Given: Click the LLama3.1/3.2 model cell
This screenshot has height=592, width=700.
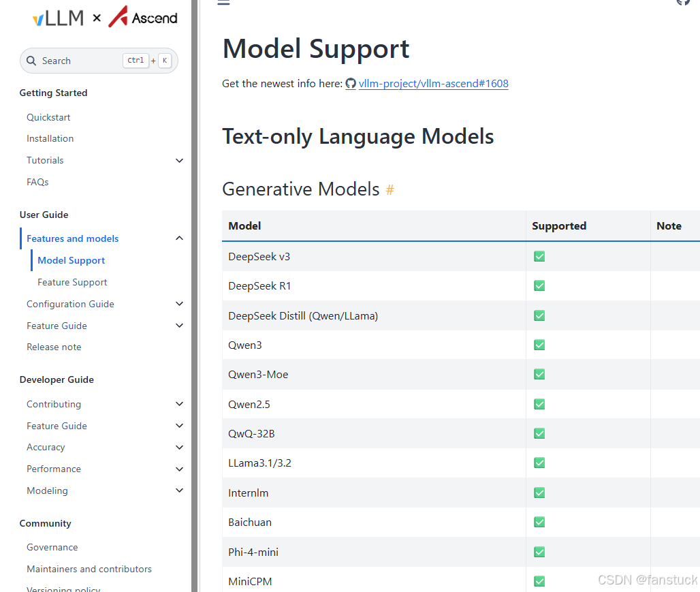Looking at the screenshot, I should pos(374,463).
